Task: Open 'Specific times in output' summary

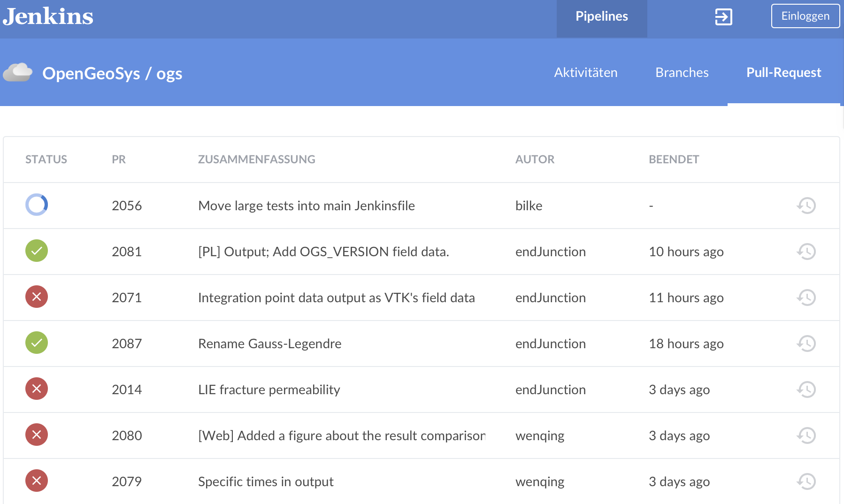Action: pyautogui.click(x=266, y=481)
